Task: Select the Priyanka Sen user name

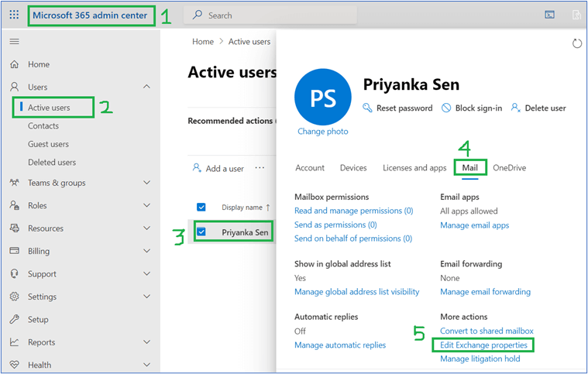Action: [x=245, y=232]
